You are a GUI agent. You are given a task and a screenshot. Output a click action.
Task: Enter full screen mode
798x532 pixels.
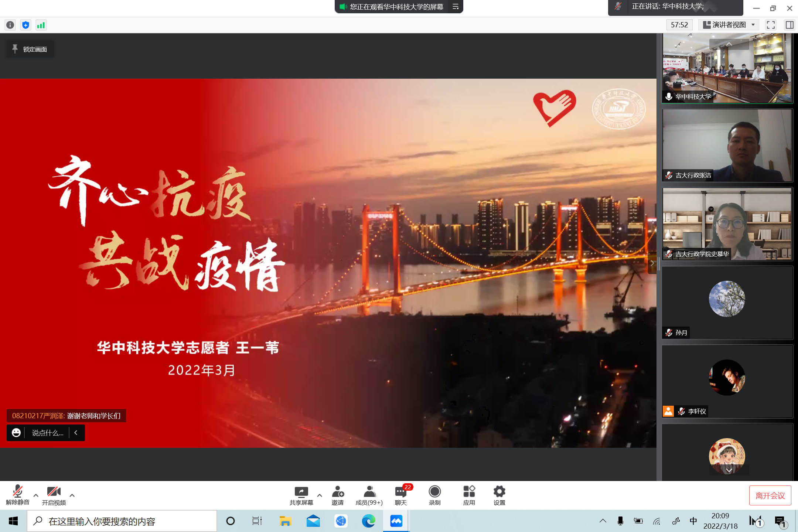coord(771,25)
